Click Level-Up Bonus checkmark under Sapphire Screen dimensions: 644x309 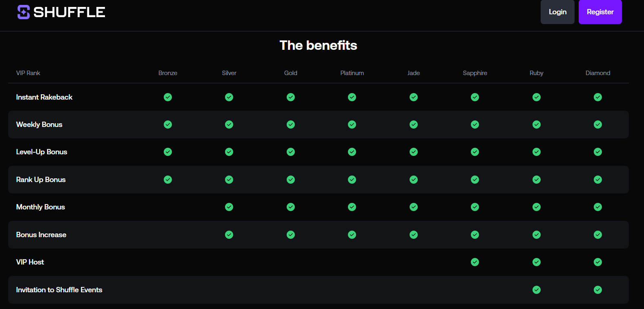pyautogui.click(x=475, y=152)
